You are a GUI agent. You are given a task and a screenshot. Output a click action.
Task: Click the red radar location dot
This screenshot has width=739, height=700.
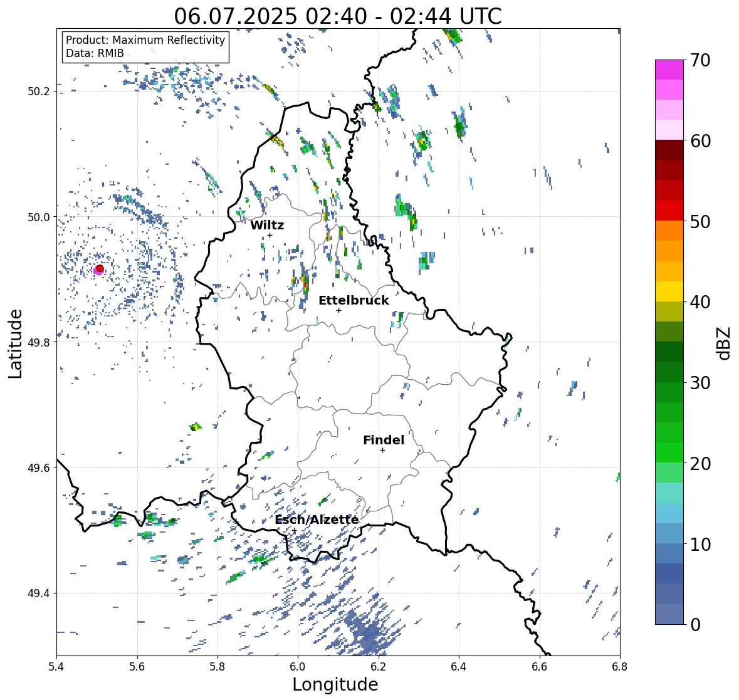pos(100,268)
